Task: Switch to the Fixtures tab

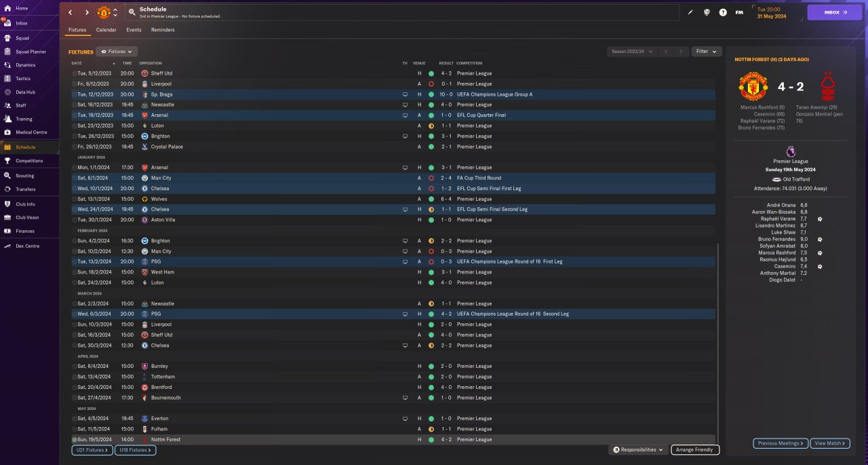Action: (x=77, y=30)
